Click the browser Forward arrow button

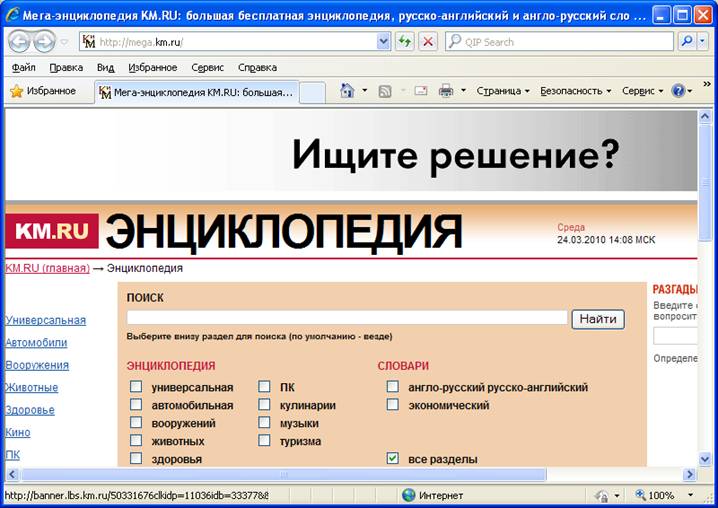tap(45, 42)
